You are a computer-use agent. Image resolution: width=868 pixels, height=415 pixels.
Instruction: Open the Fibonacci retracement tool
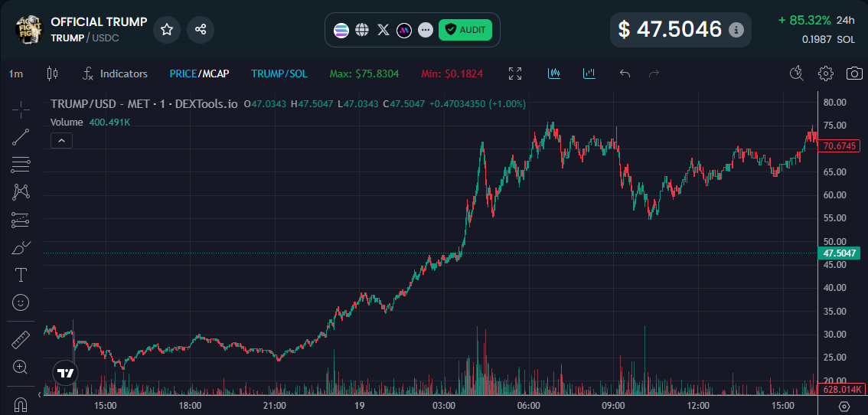21,165
